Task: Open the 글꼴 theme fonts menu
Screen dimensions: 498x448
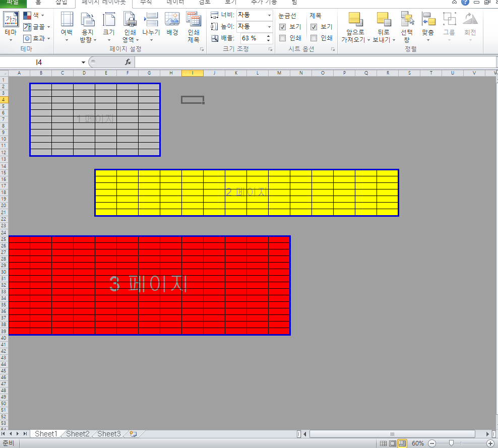Action: tap(36, 27)
